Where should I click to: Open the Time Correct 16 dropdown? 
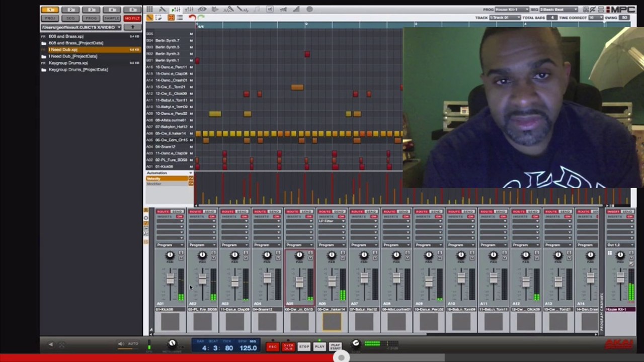[596, 18]
